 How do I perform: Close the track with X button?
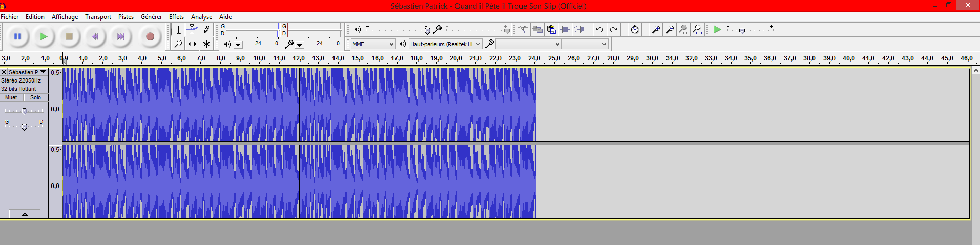click(4, 72)
